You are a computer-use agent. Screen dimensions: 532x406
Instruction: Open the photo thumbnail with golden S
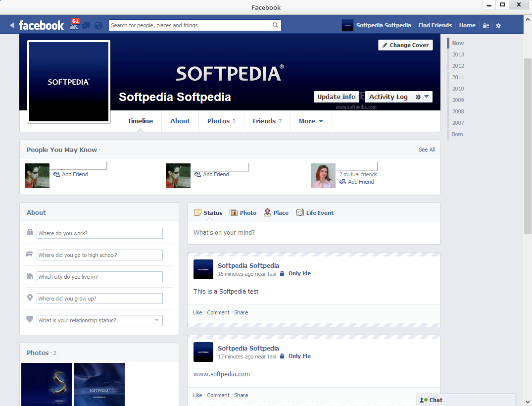(x=47, y=384)
